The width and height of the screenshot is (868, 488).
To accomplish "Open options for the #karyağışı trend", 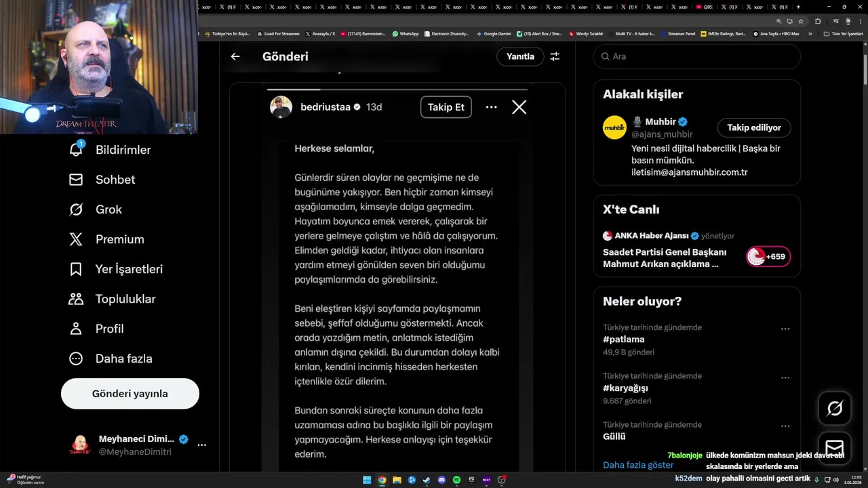I will tap(785, 378).
